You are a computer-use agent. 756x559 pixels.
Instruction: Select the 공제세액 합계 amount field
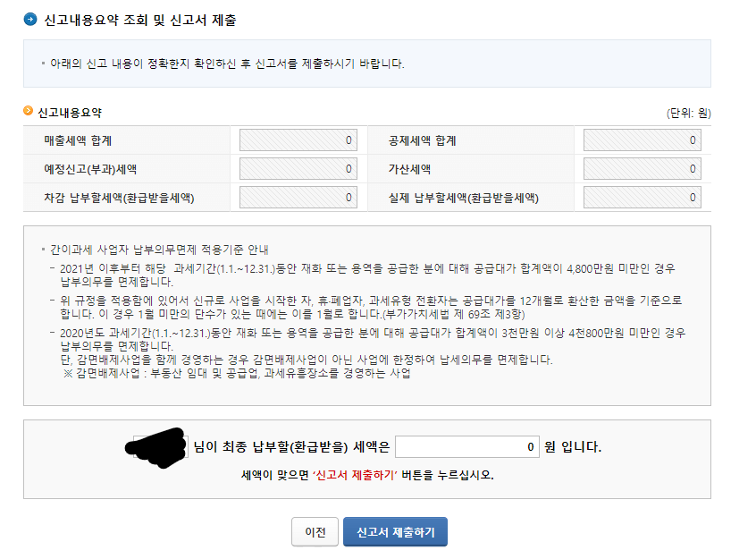coord(640,138)
